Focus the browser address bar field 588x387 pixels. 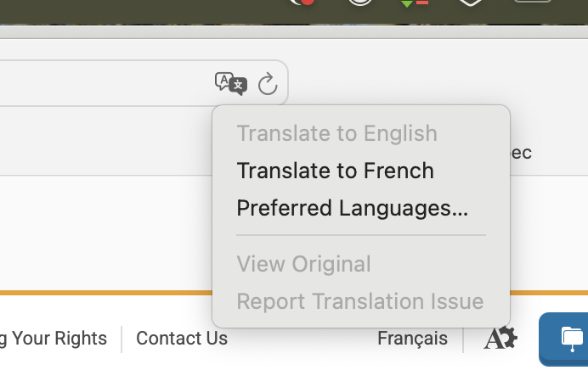(102, 83)
